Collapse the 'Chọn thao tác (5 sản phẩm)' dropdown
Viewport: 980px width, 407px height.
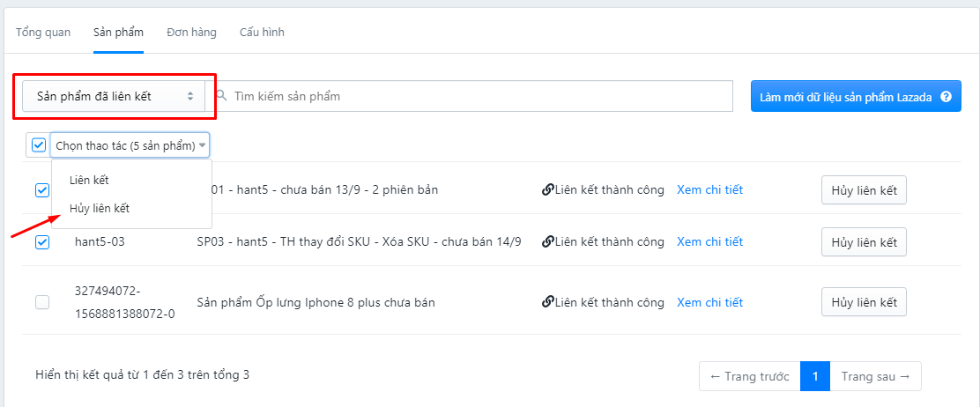click(x=130, y=145)
